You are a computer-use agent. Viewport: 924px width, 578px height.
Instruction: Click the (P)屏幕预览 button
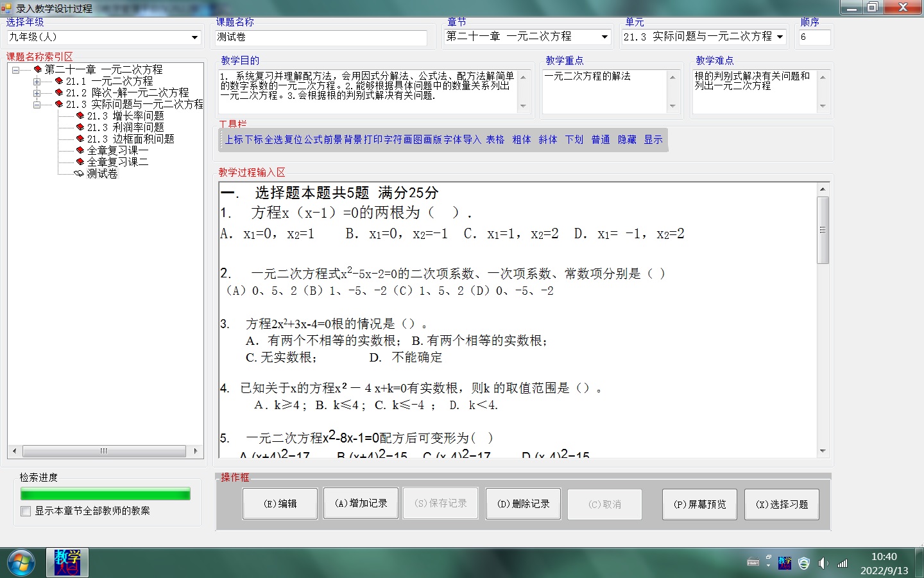pos(700,504)
